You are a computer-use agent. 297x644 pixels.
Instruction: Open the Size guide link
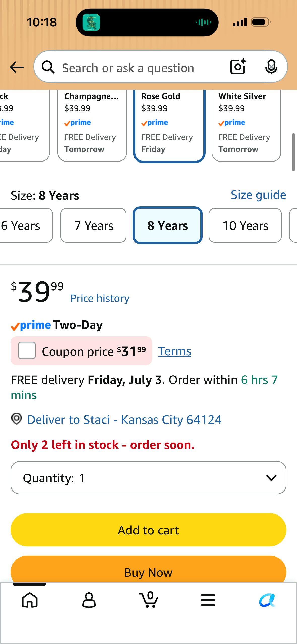pos(258,195)
